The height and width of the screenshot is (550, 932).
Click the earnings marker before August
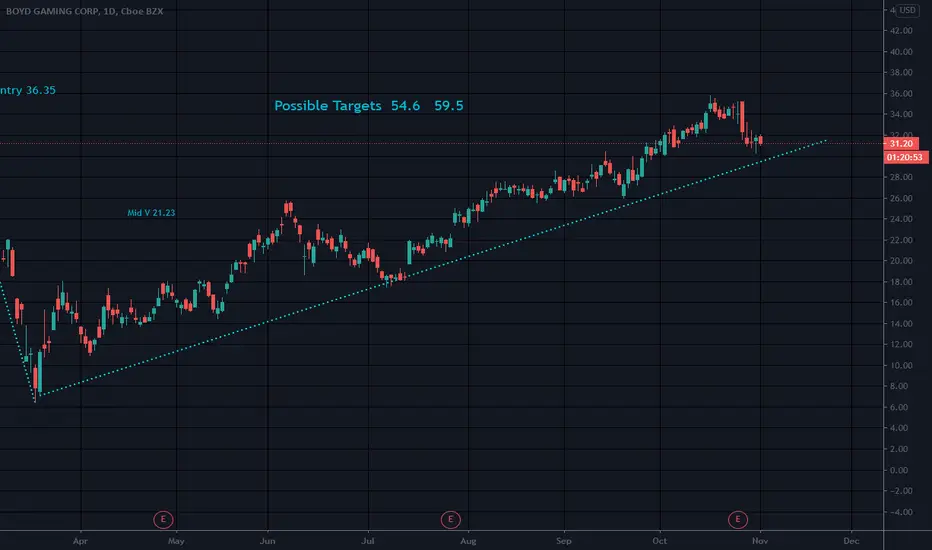click(451, 520)
